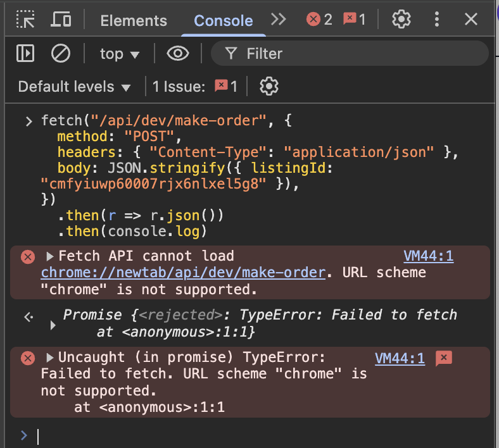Clear the console with the ban icon
Viewport: 499px width, 448px height.
61,54
